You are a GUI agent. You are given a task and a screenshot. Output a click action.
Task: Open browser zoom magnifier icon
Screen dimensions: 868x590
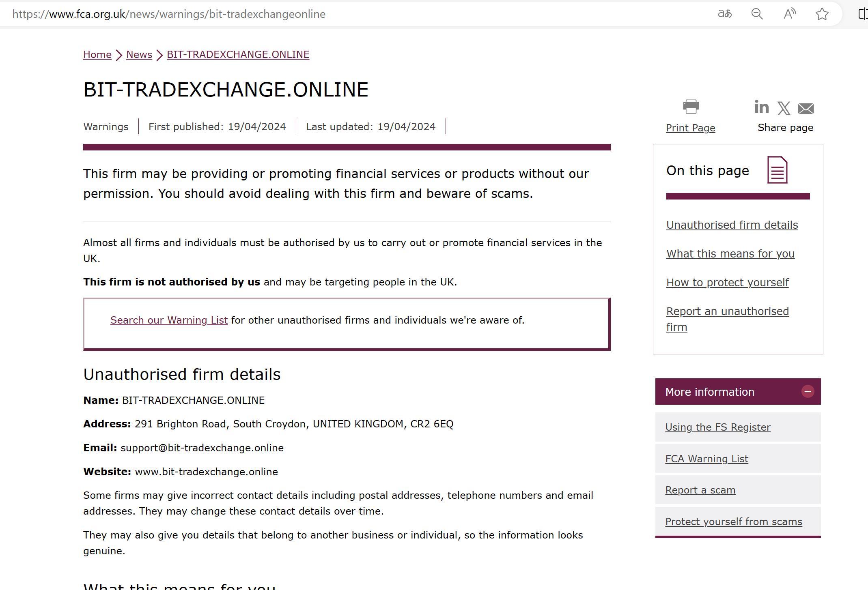757,14
